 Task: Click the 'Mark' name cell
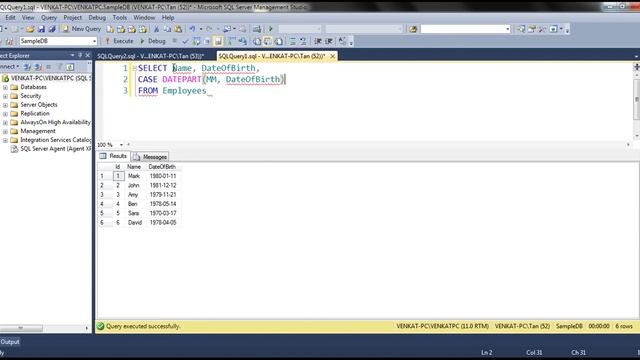pos(133,176)
